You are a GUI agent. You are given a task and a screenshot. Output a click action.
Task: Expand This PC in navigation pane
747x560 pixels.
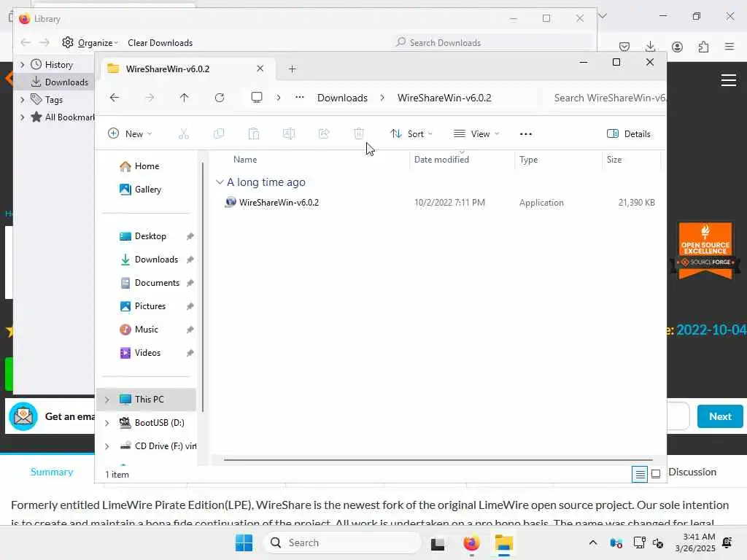(x=107, y=400)
